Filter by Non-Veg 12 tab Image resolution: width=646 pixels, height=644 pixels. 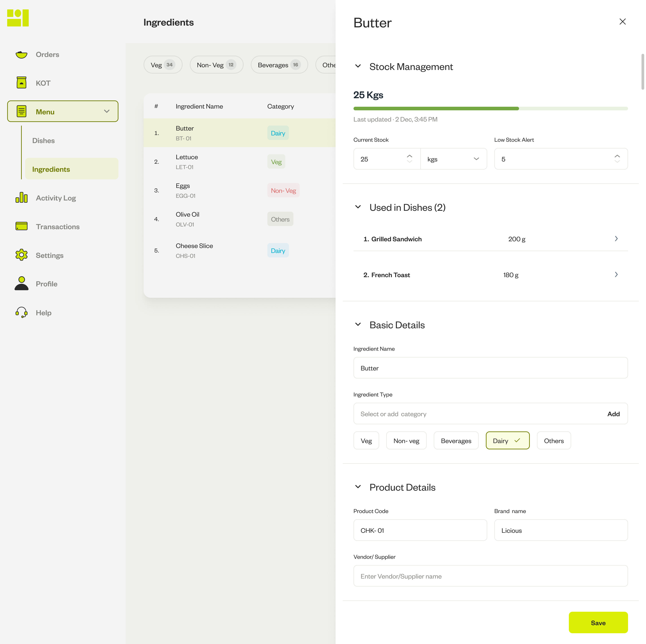pos(216,65)
